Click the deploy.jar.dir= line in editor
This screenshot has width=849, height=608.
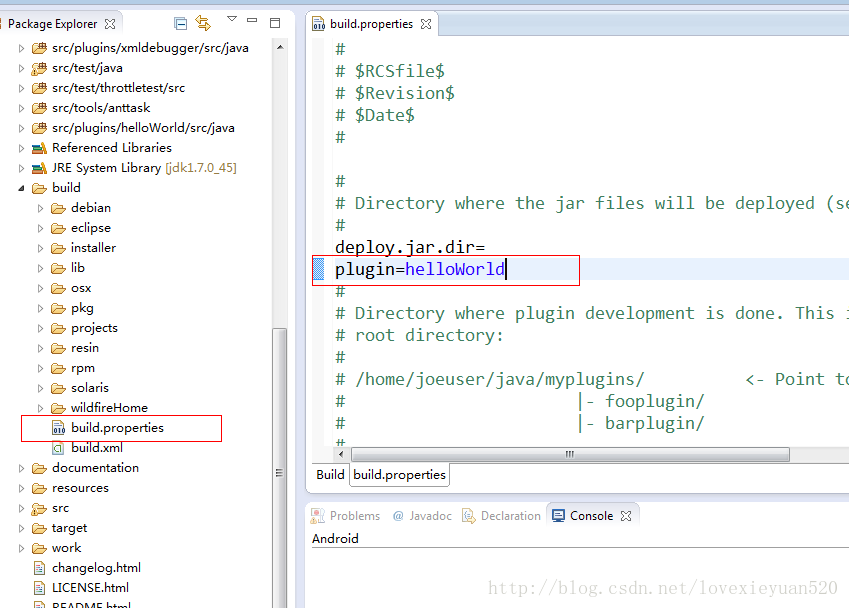pyautogui.click(x=410, y=247)
